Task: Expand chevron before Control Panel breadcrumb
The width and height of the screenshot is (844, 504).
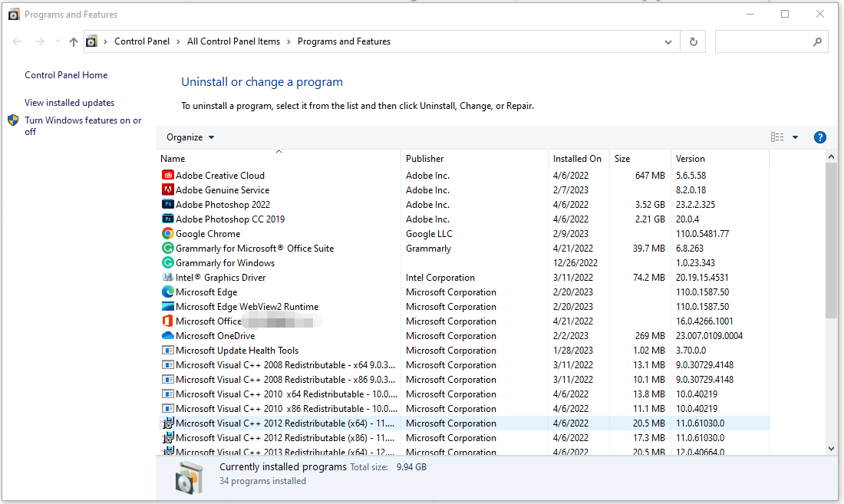Action: pos(106,41)
